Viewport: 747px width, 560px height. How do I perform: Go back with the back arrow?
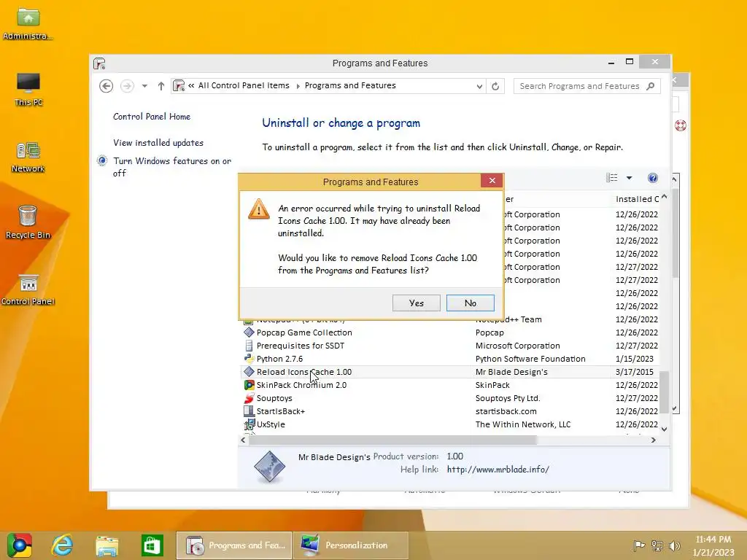107,86
